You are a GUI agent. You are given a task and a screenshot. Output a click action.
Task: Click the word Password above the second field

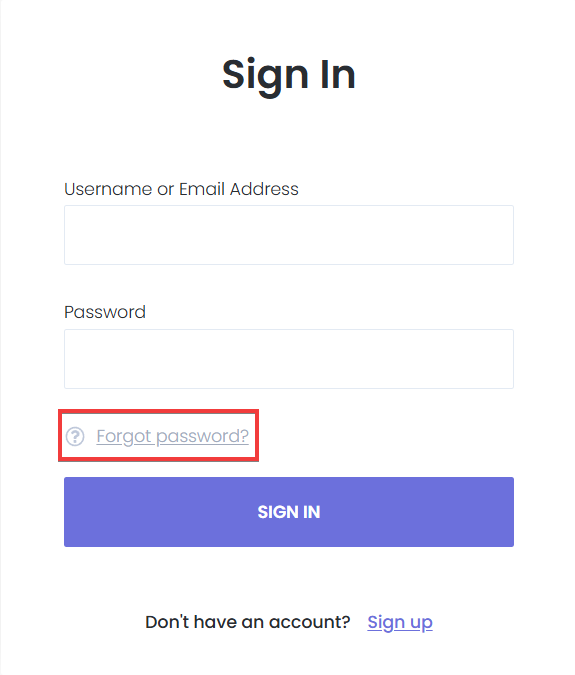[x=105, y=312]
